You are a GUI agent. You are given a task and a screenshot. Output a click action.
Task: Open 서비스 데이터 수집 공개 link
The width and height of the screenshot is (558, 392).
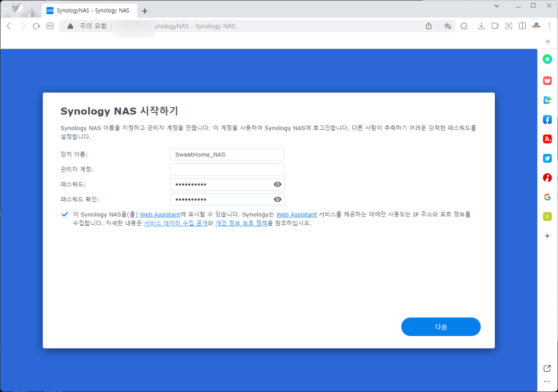(x=176, y=223)
